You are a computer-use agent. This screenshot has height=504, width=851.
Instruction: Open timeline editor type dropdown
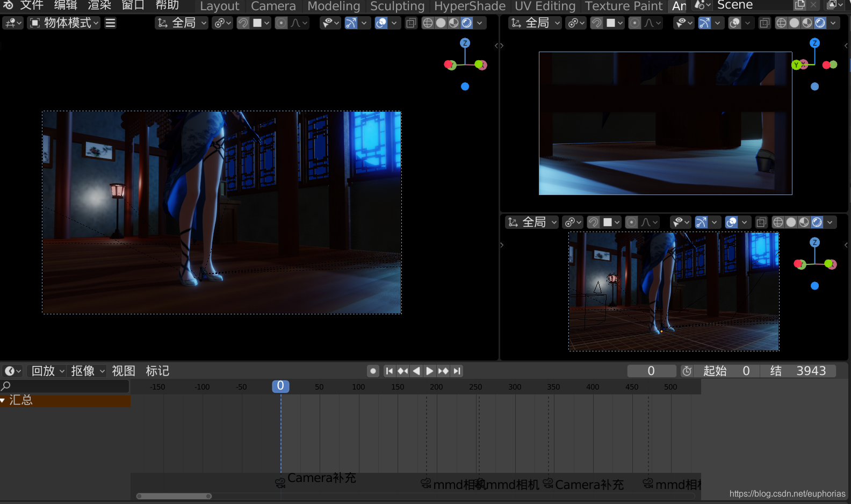pyautogui.click(x=12, y=371)
